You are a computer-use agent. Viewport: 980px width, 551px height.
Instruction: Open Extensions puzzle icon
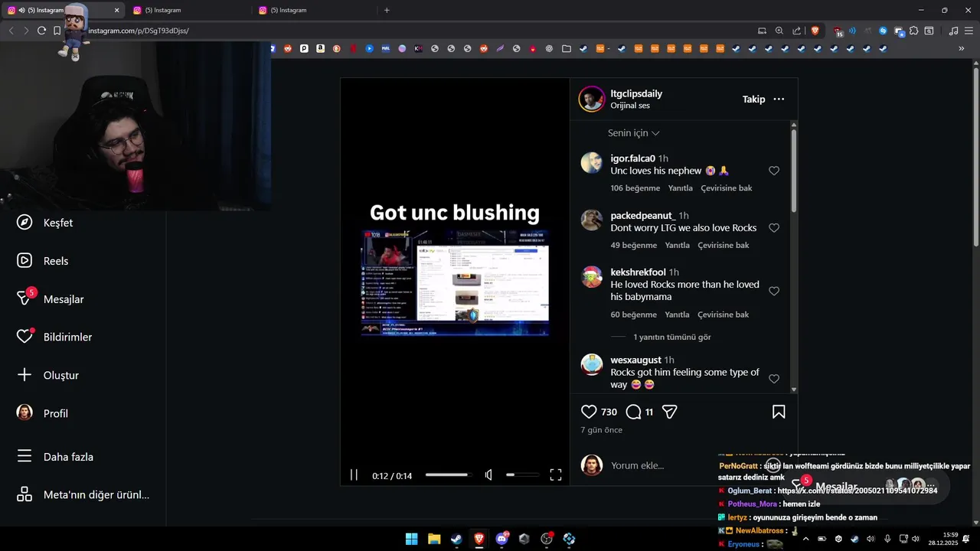click(x=913, y=31)
